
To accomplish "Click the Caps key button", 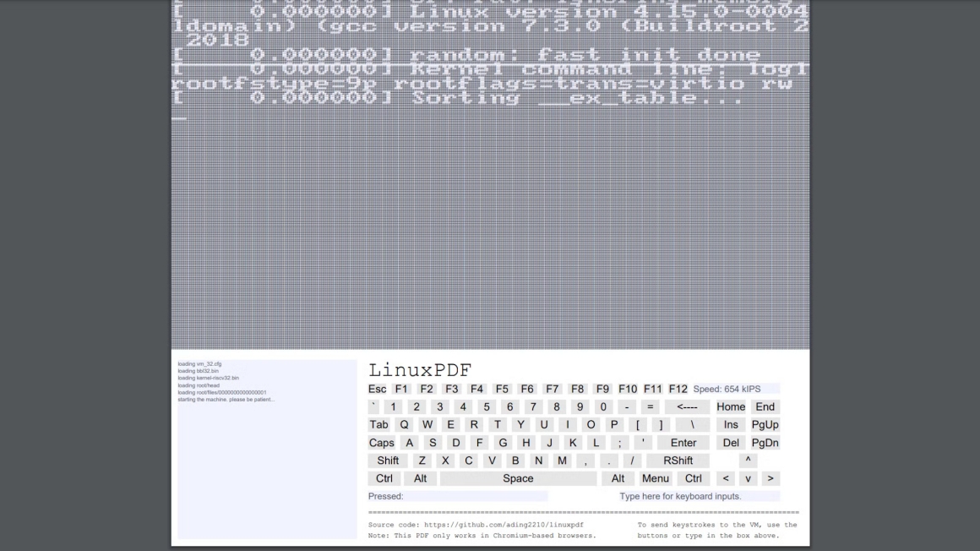I will [381, 443].
